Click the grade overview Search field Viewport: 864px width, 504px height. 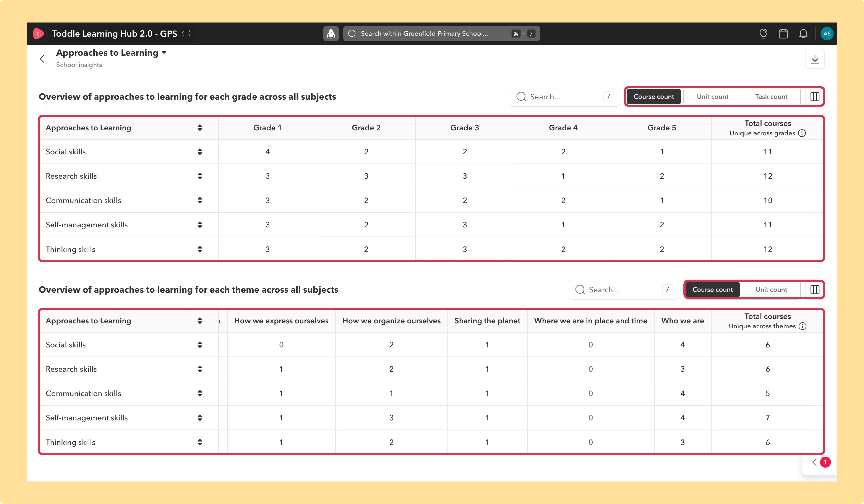click(565, 97)
